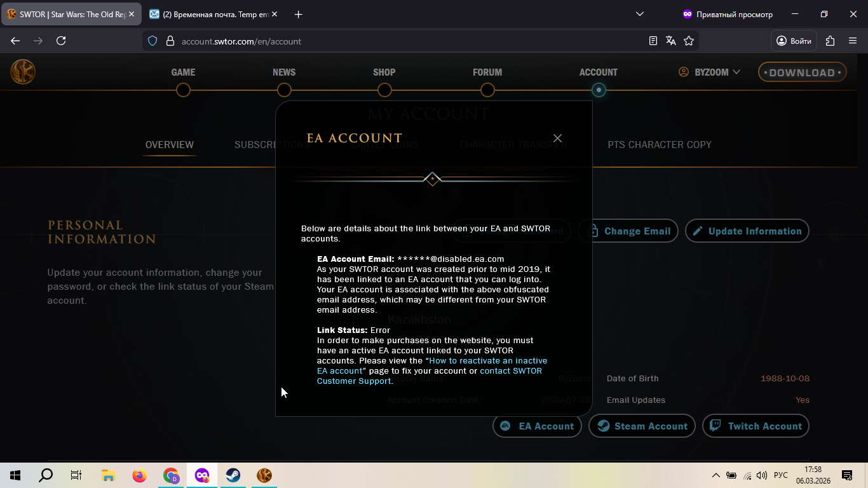The image size is (868, 488).
Task: Open the notification center icon
Action: pyautogui.click(x=847, y=475)
